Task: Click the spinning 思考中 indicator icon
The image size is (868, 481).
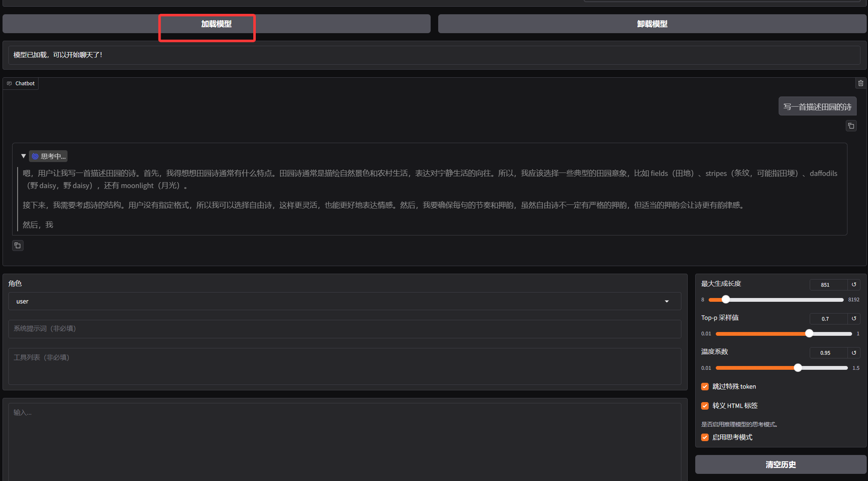Action: tap(35, 156)
